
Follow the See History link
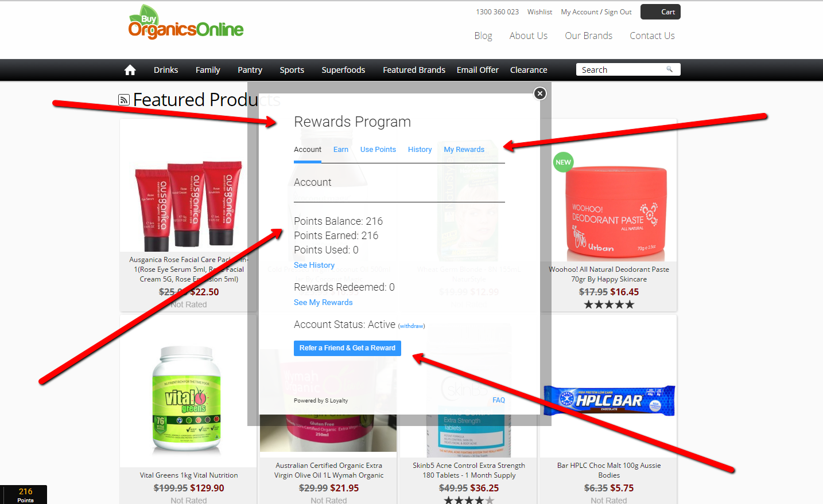(314, 265)
